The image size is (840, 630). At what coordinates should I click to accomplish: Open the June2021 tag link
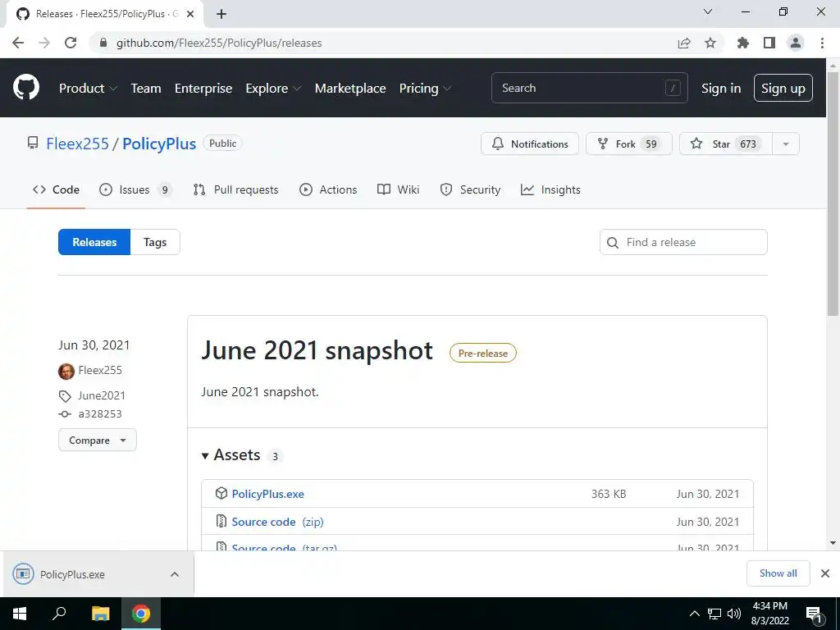pyautogui.click(x=101, y=396)
